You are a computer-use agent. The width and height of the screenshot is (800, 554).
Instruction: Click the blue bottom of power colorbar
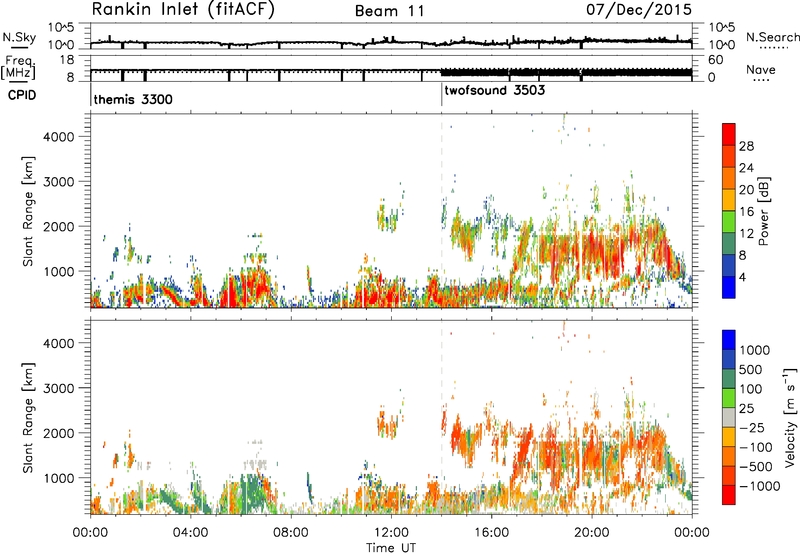tap(729, 287)
